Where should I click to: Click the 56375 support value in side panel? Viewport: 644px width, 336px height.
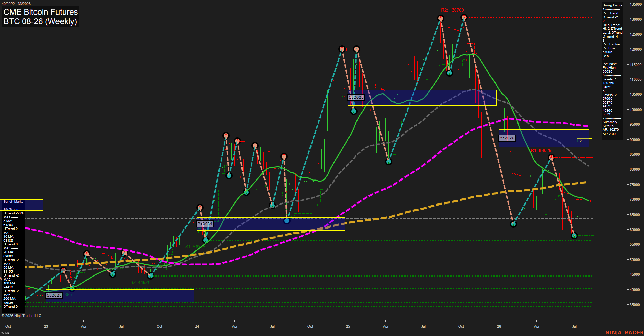click(607, 103)
